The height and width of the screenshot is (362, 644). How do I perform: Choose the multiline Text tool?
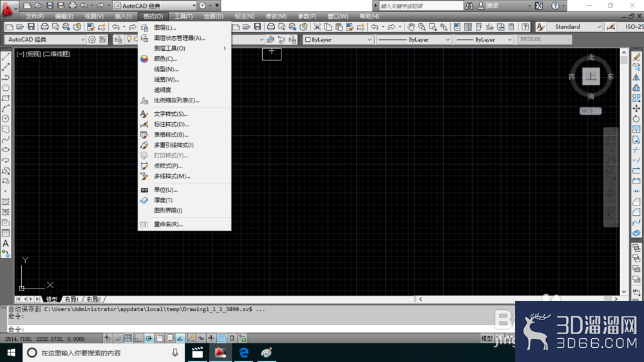(x=6, y=243)
